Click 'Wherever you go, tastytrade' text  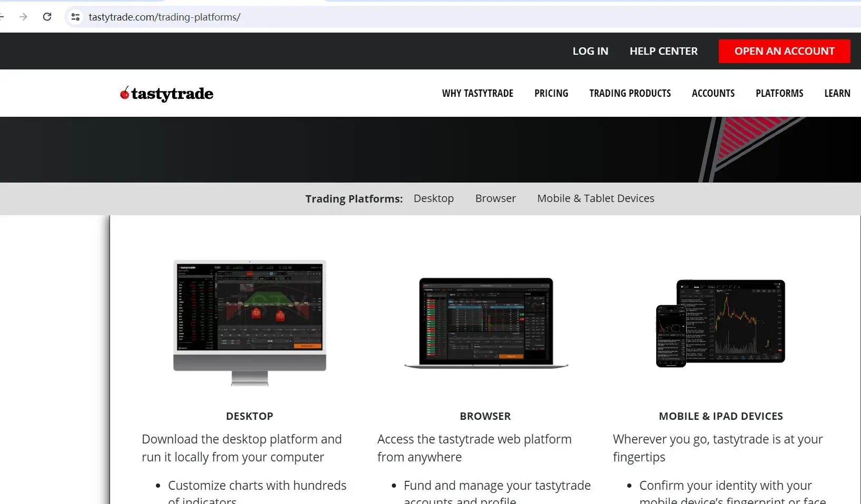(x=718, y=448)
